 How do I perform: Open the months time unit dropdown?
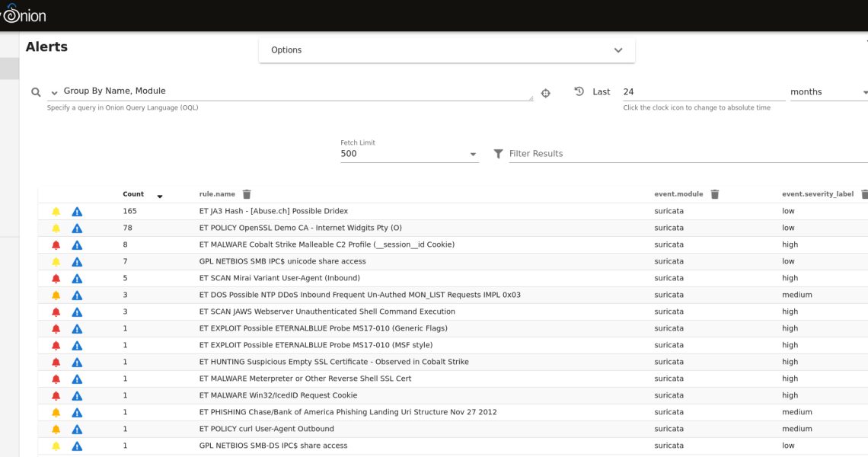point(828,92)
